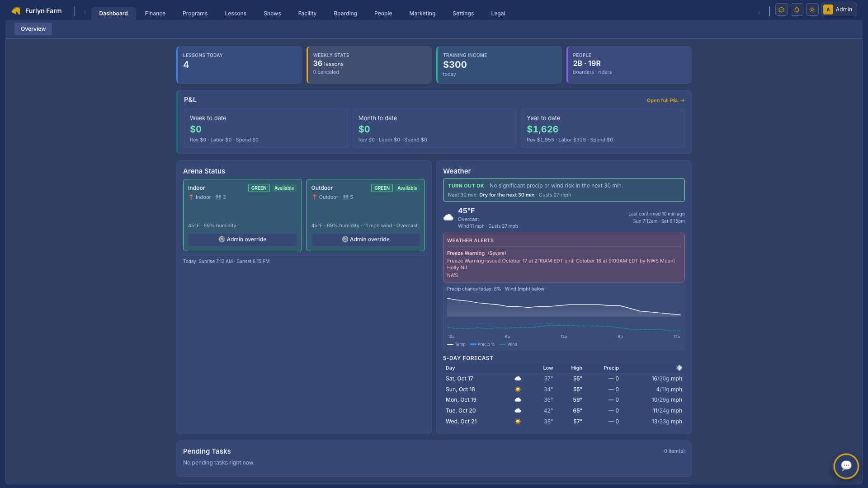Click the Outdoor arena location pin icon
The height and width of the screenshot is (488, 868).
(314, 197)
